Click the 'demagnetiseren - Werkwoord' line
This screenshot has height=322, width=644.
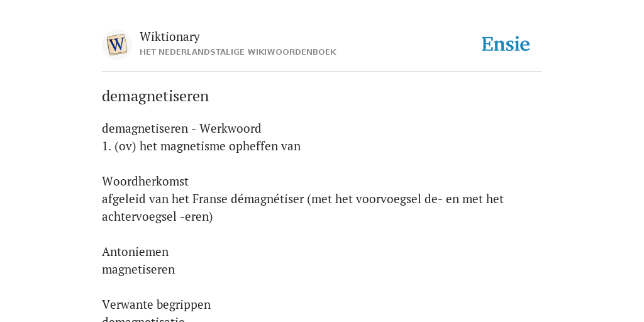click(x=182, y=128)
